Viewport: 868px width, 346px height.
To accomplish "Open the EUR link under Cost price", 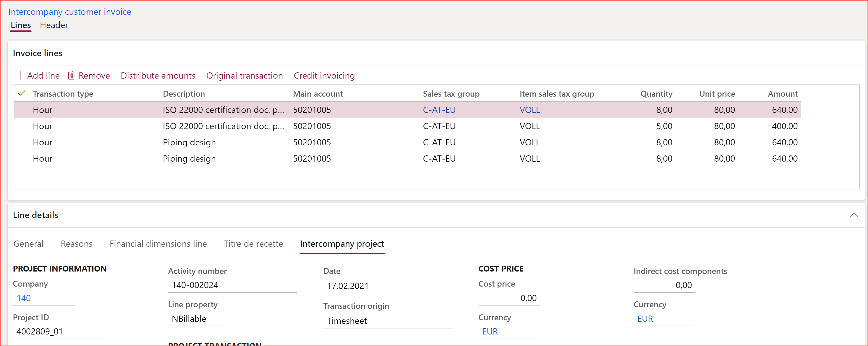I will (490, 332).
